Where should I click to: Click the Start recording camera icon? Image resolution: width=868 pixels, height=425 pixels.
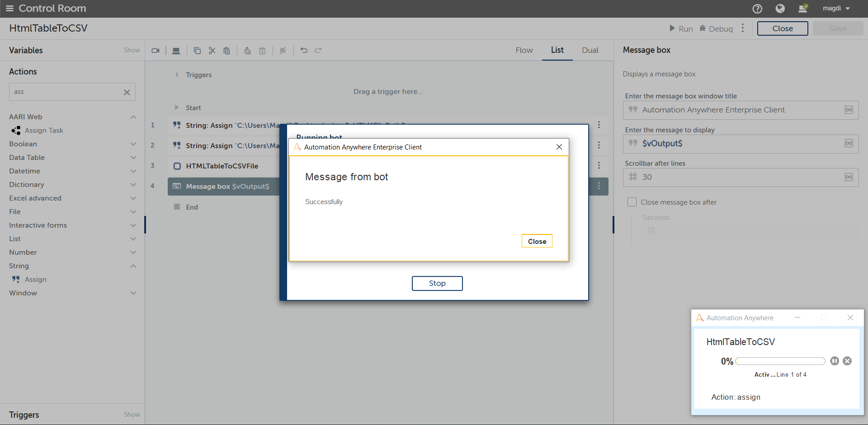click(156, 51)
